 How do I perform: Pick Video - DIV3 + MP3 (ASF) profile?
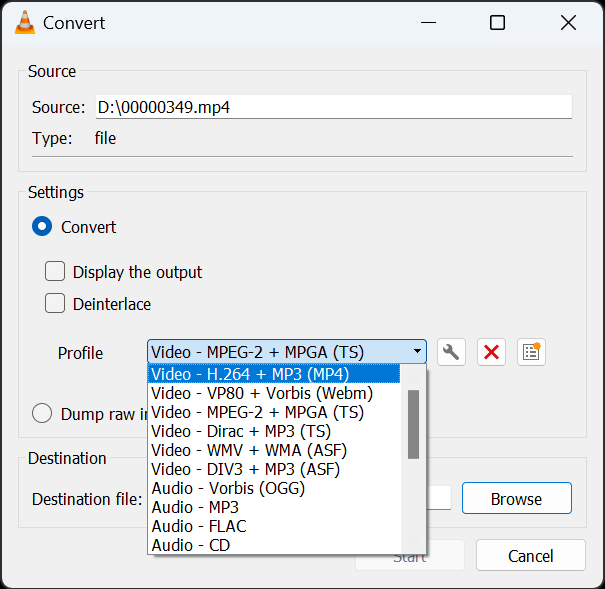[x=274, y=469]
